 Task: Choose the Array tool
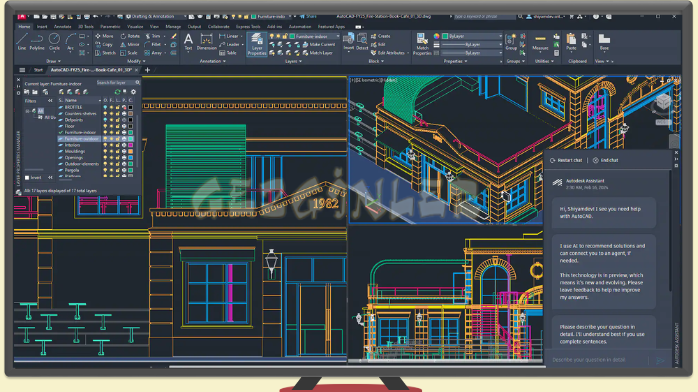click(x=153, y=53)
